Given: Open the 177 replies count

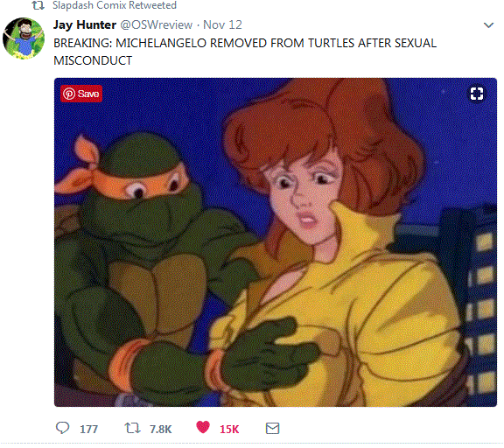Looking at the screenshot, I should point(88,430).
